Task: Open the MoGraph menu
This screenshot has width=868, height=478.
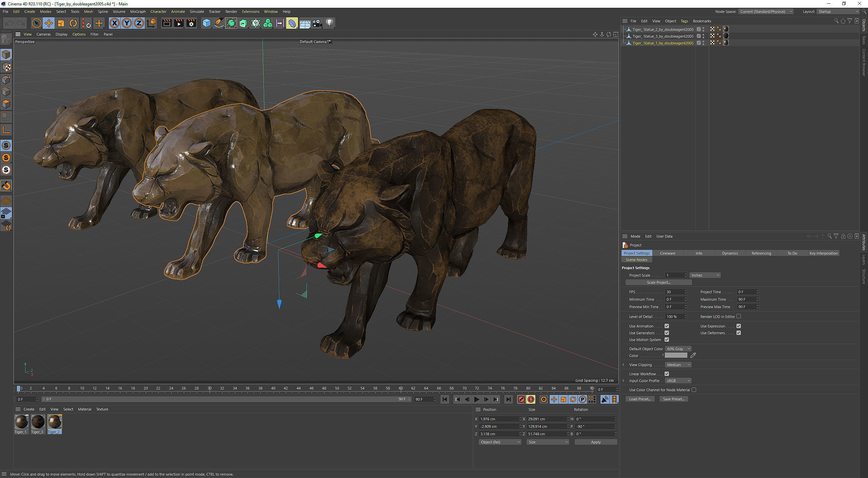Action: click(138, 12)
